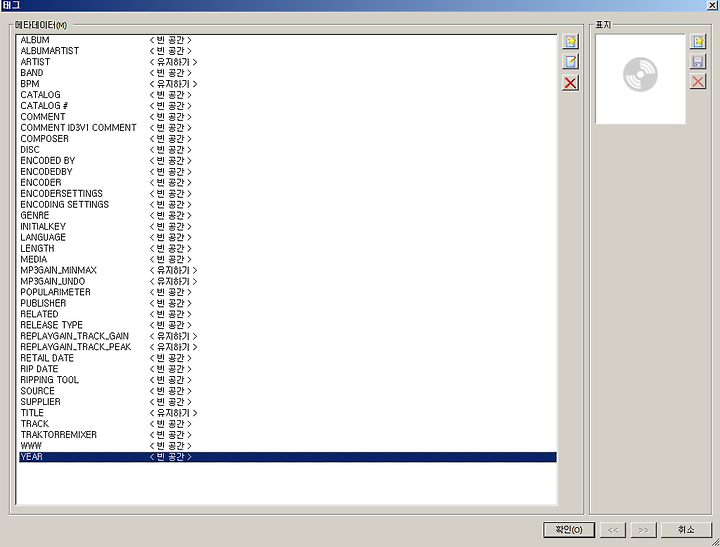720x547 pixels.
Task: Select the REPLAYGAIN_TRACK_PEAK row
Action: pos(288,347)
